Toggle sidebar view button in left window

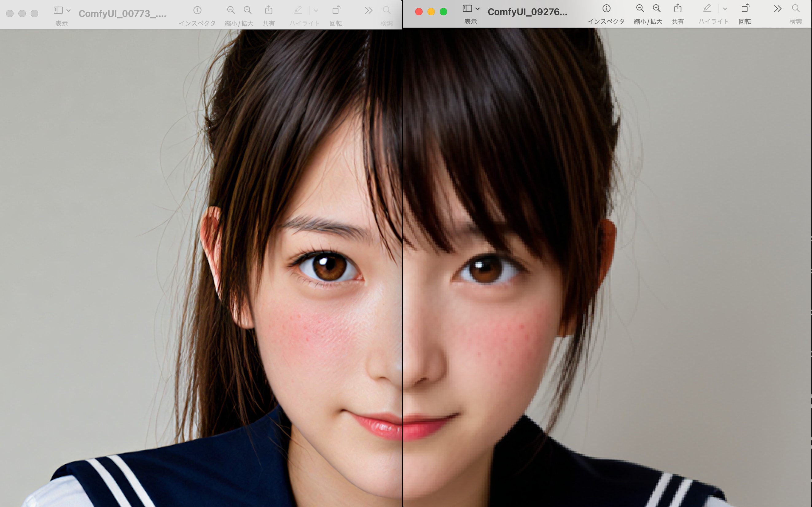click(x=58, y=10)
